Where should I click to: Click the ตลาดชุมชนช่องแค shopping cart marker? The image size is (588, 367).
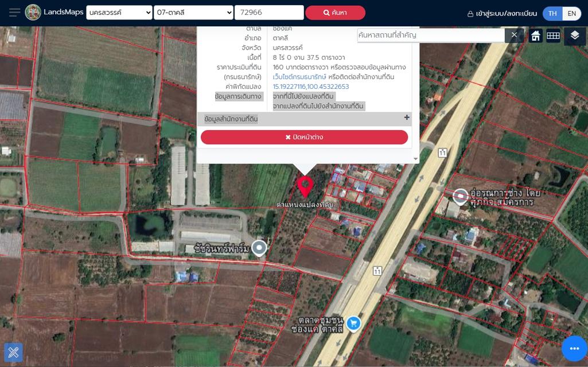[353, 323]
